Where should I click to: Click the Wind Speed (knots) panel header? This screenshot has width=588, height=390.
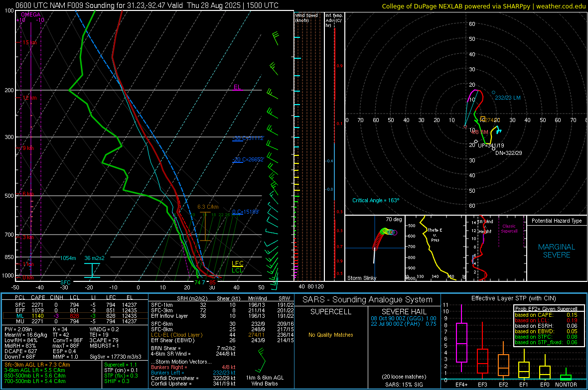pyautogui.click(x=306, y=17)
